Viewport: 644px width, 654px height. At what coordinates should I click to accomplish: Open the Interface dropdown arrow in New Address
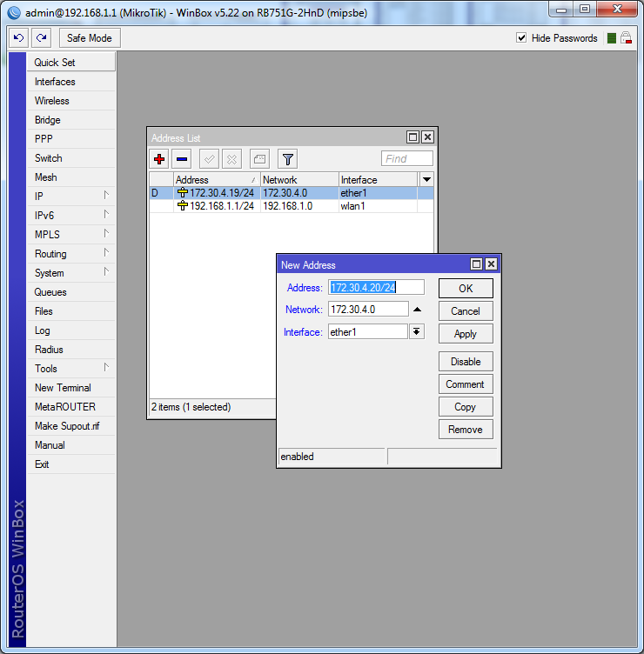coord(417,331)
